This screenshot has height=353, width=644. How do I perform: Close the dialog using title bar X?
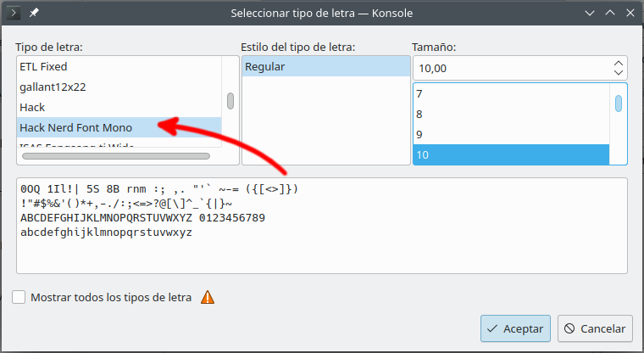(629, 14)
